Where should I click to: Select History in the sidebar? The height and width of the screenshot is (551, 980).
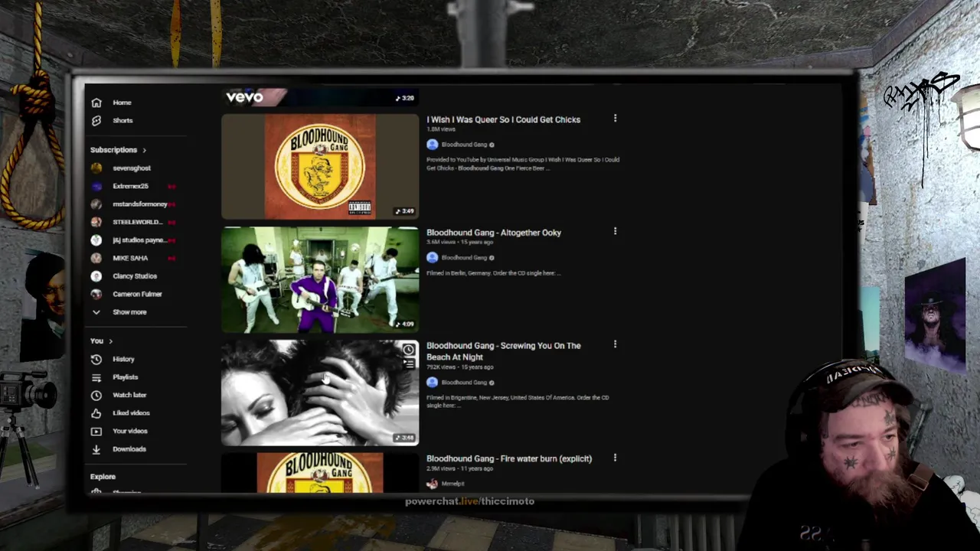click(x=123, y=359)
